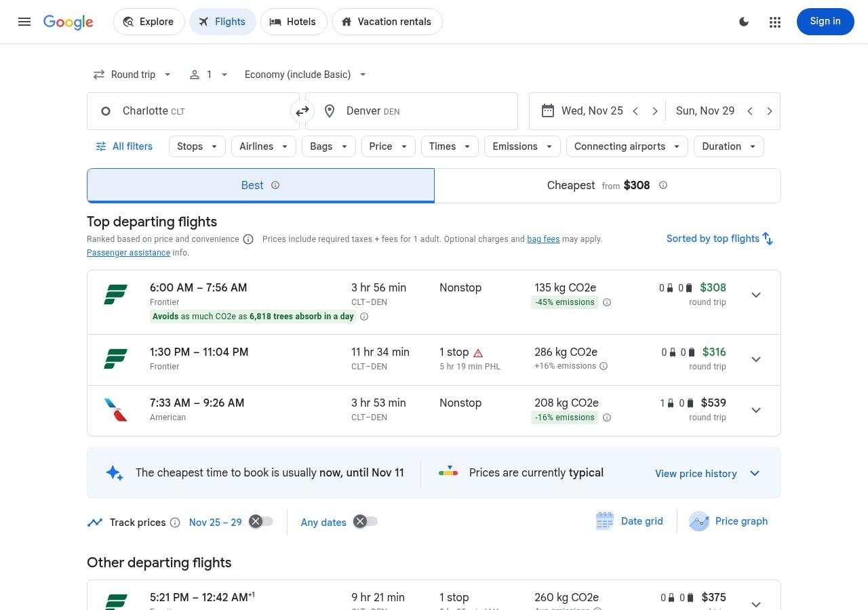
Task: Open info on ranking by price and convenience
Action: click(248, 239)
